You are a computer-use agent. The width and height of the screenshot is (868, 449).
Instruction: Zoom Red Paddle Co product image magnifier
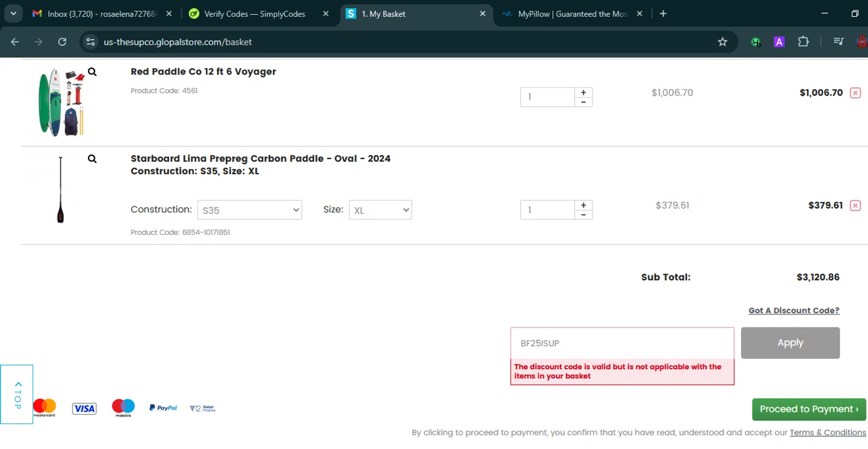(92, 72)
